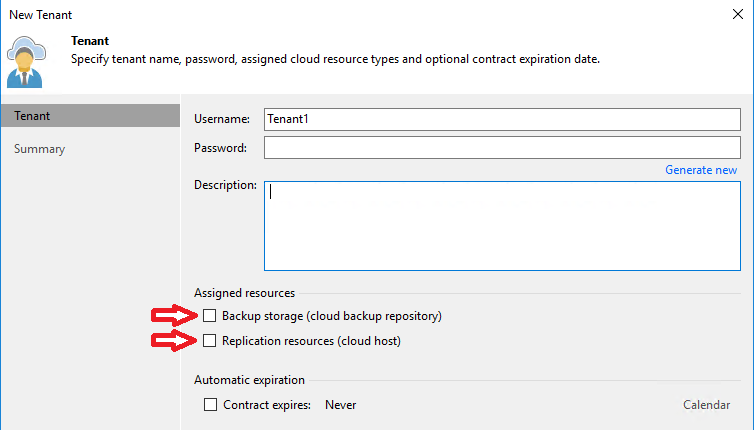
Task: Open the Calendar link
Action: [x=706, y=405]
